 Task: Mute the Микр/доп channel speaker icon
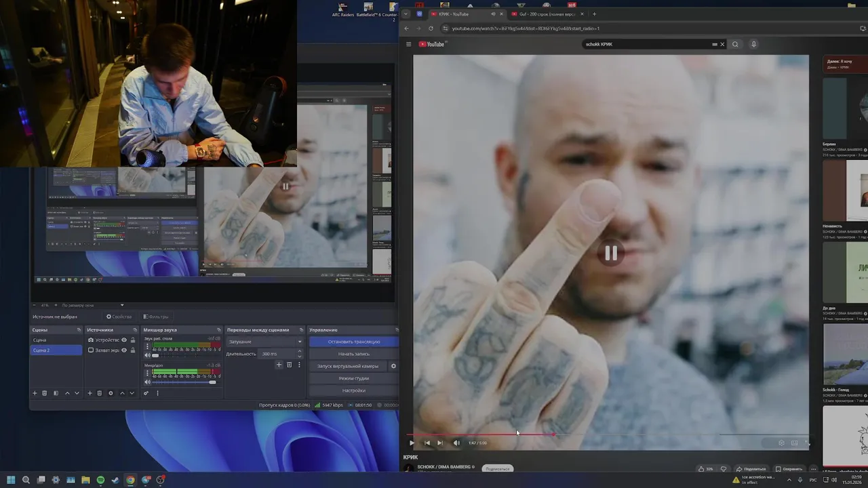pos(148,382)
